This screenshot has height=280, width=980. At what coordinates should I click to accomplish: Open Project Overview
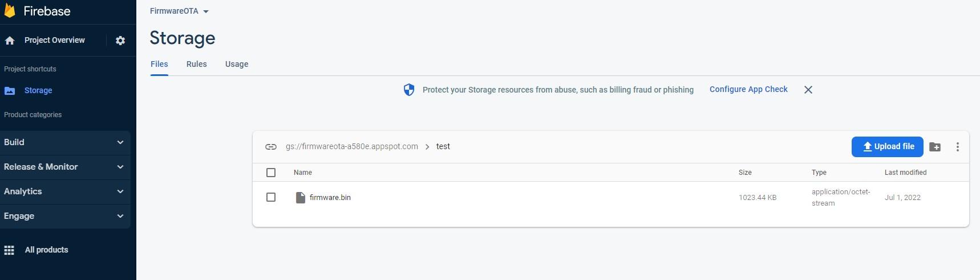(54, 40)
